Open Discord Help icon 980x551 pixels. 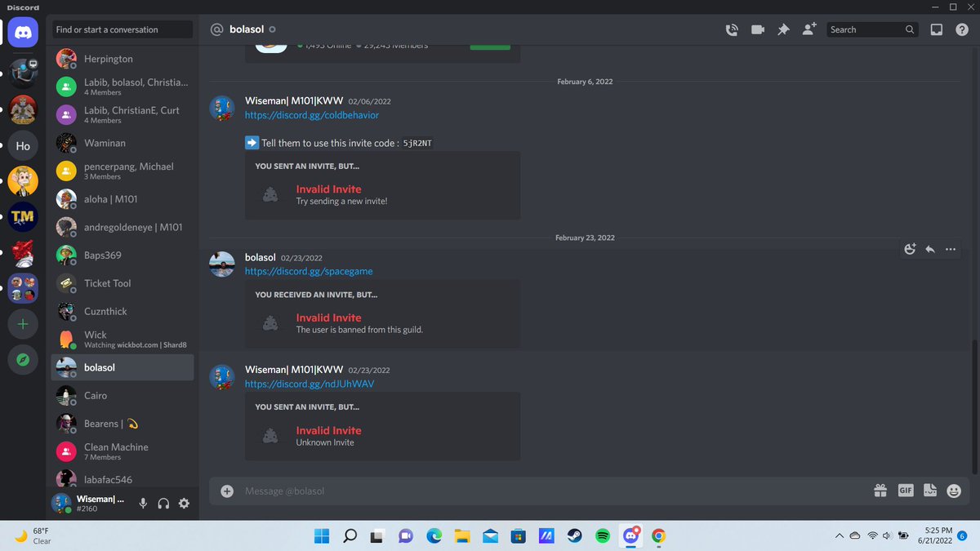point(961,29)
